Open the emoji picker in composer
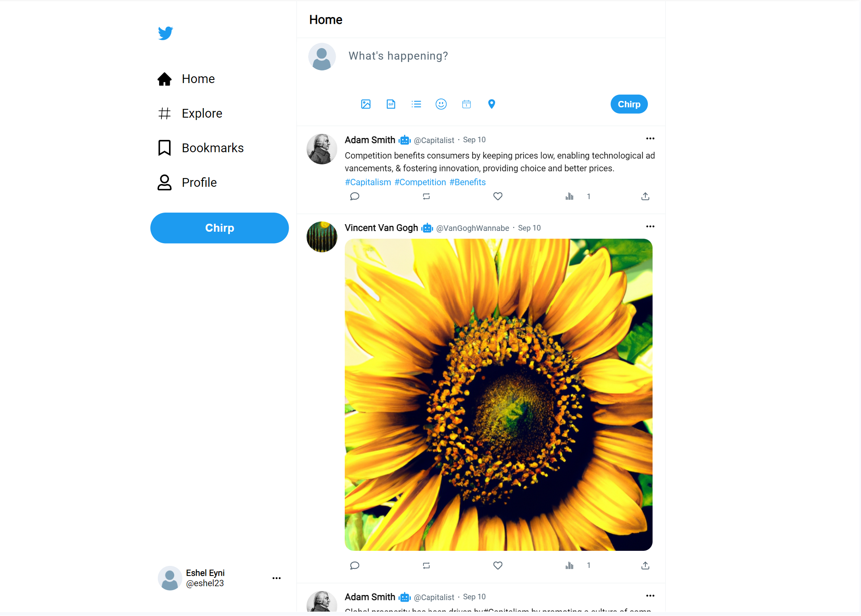The width and height of the screenshot is (861, 616). coord(441,104)
